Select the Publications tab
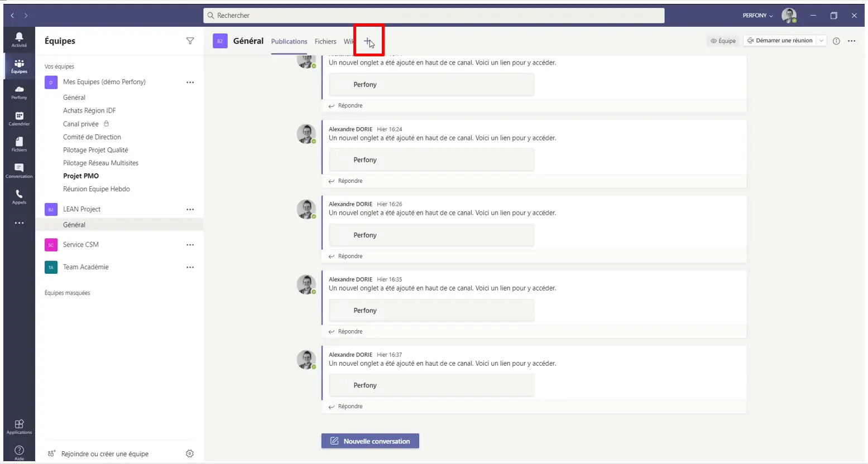Screen dimensions: 868x464 pyautogui.click(x=289, y=41)
